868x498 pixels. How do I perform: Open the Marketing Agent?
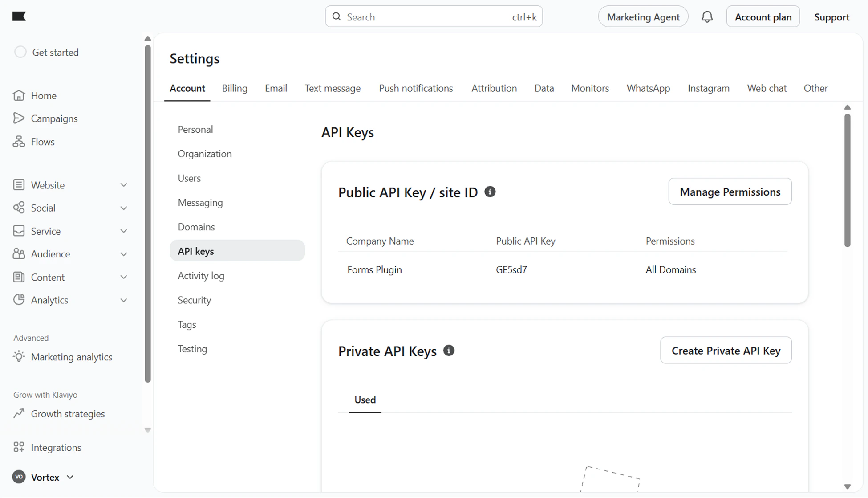click(x=643, y=17)
